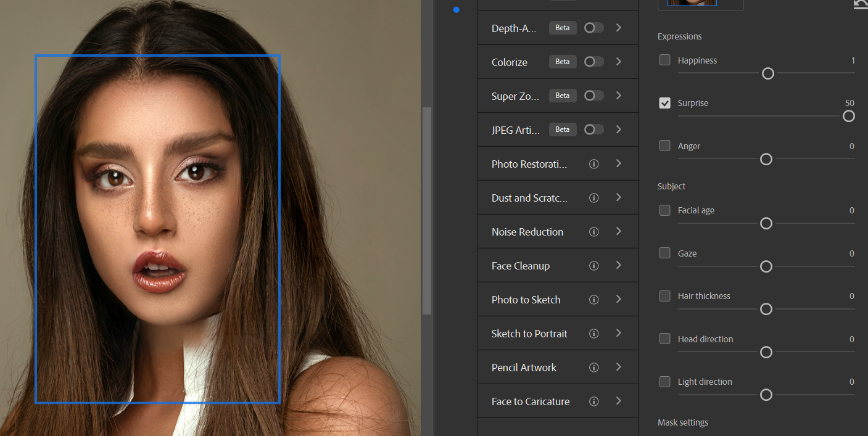Click the Face to Caricature info icon
Image resolution: width=868 pixels, height=436 pixels.
594,401
